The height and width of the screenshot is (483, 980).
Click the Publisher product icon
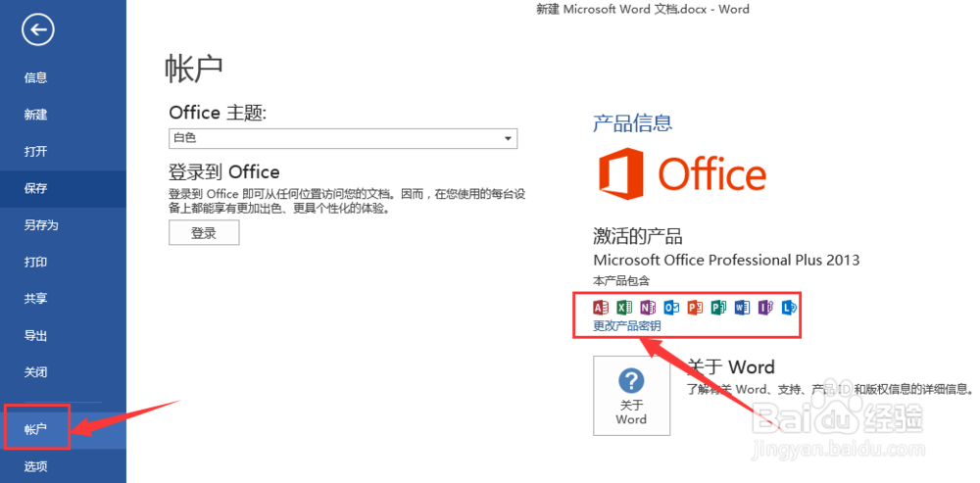[718, 308]
